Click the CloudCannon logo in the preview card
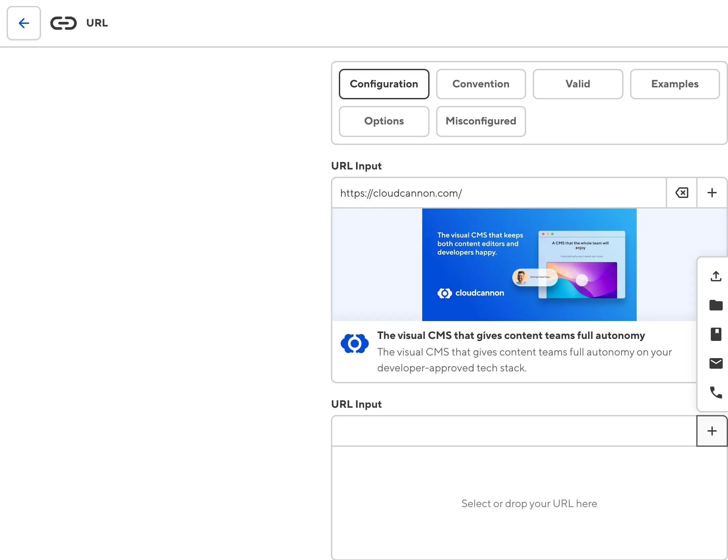Viewport: 728px width, 560px height. [354, 343]
